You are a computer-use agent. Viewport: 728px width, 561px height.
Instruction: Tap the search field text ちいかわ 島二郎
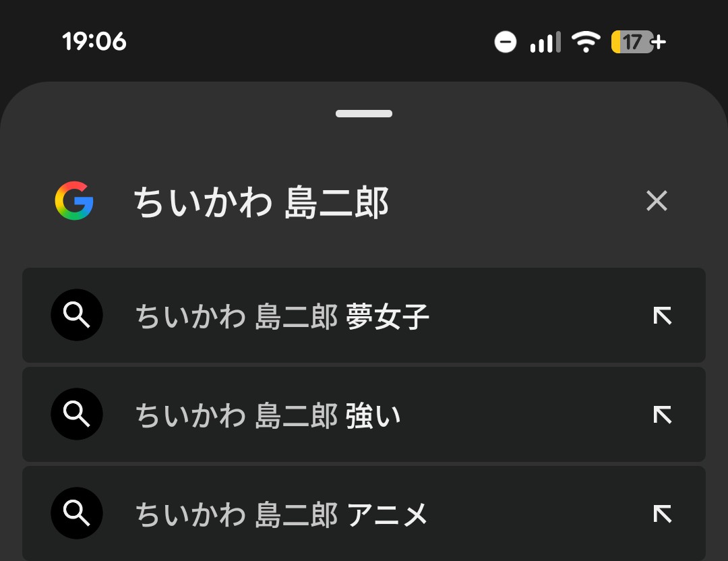click(262, 202)
